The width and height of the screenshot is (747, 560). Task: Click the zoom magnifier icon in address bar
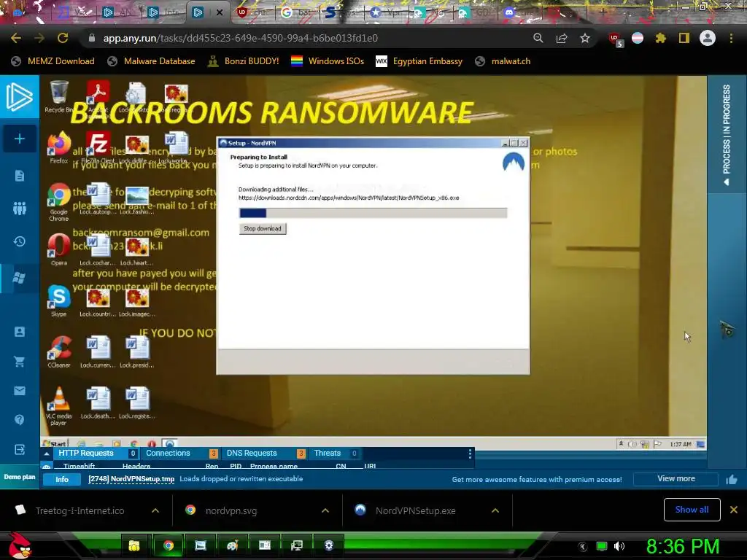538,38
